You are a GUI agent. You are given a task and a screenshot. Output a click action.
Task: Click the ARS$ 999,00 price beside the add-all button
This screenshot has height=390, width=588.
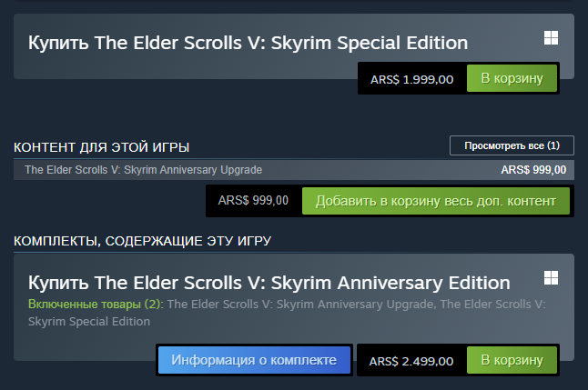pos(253,200)
